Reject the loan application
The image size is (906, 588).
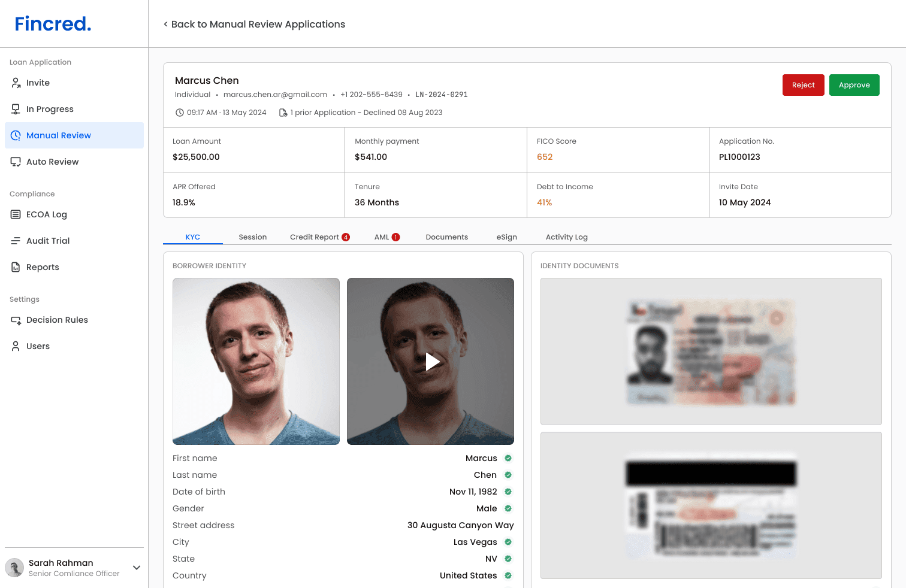804,85
